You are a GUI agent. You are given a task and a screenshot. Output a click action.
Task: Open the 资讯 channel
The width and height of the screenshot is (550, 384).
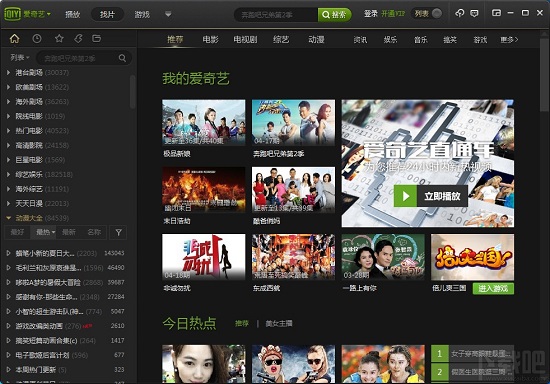[360, 40]
